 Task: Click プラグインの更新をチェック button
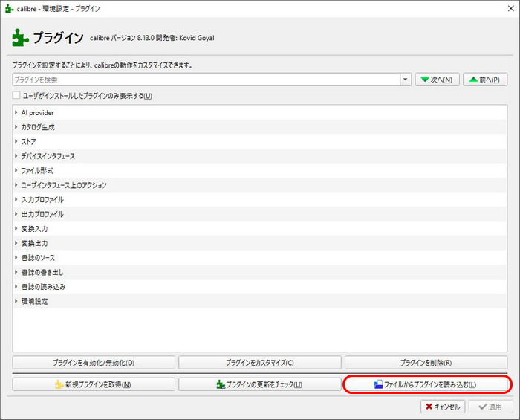click(260, 384)
